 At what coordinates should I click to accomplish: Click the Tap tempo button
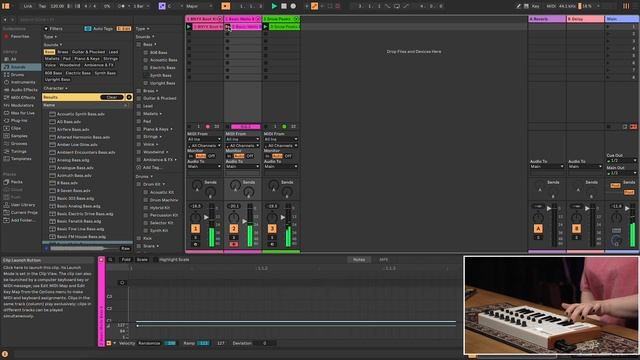[42, 6]
